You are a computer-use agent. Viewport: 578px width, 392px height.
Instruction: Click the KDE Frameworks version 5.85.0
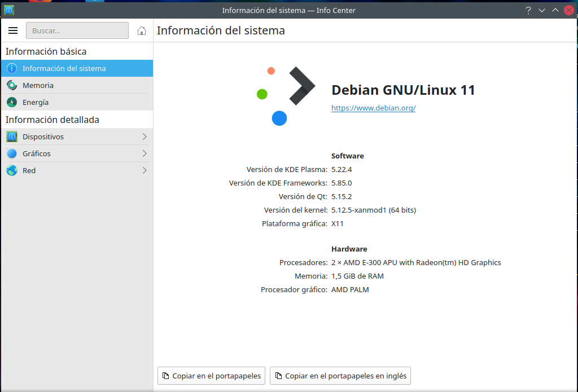[x=341, y=183]
